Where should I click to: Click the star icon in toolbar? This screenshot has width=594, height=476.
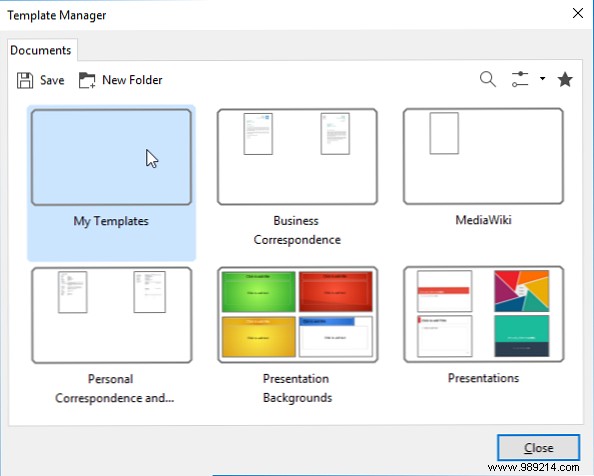pos(565,80)
